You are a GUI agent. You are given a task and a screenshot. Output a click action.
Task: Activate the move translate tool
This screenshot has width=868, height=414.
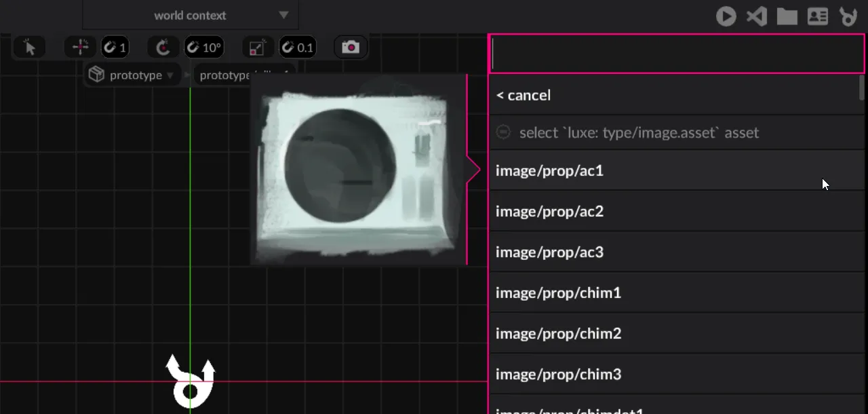[81, 48]
